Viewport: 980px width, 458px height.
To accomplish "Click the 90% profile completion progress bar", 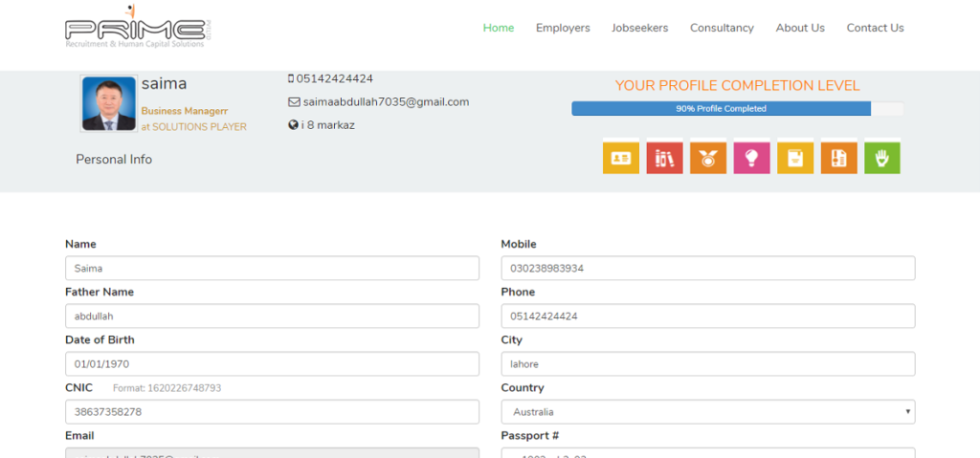I will [x=736, y=109].
